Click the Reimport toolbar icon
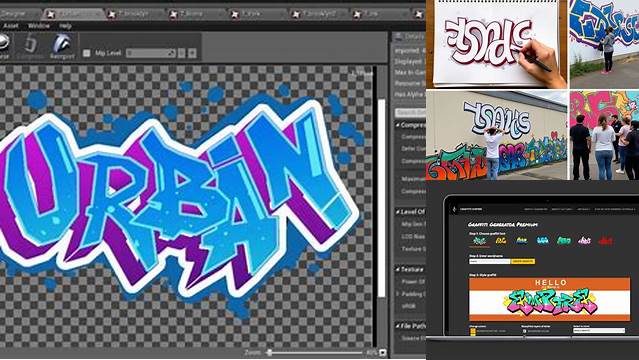Viewport: 639px width, 360px height. coord(62,43)
